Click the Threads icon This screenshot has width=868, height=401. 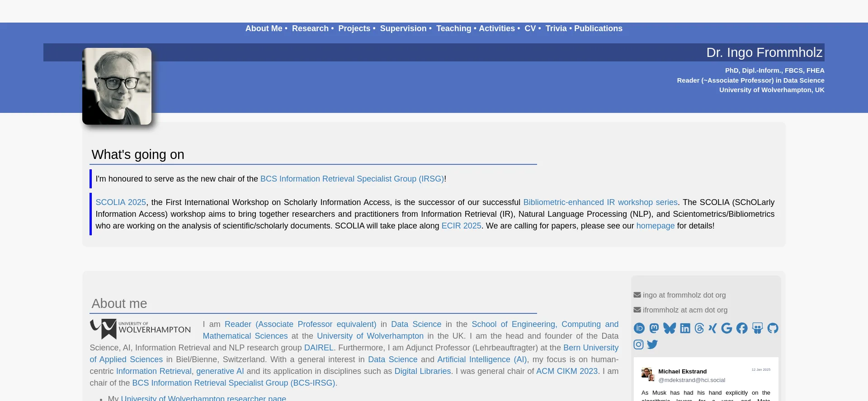point(699,328)
